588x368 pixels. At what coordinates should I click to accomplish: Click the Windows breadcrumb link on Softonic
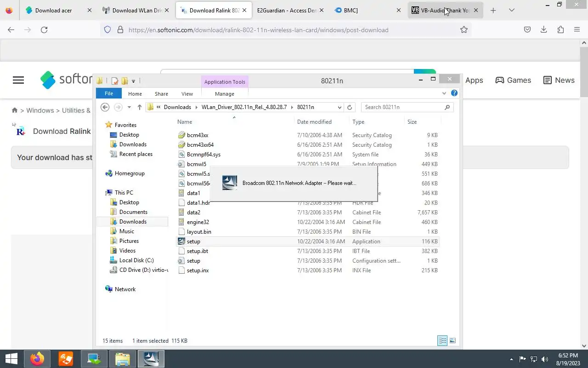click(40, 110)
